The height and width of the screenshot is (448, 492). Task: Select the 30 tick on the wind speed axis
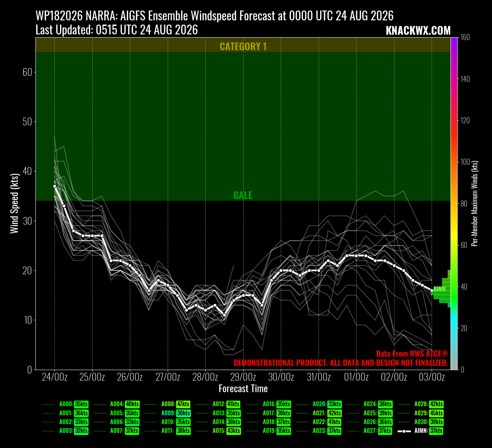[27, 221]
